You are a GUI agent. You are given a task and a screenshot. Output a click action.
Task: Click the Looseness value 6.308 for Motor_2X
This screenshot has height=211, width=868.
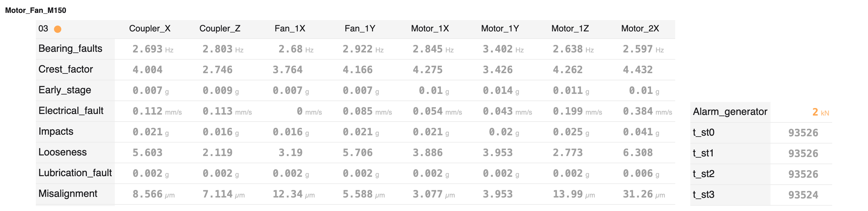tap(637, 153)
